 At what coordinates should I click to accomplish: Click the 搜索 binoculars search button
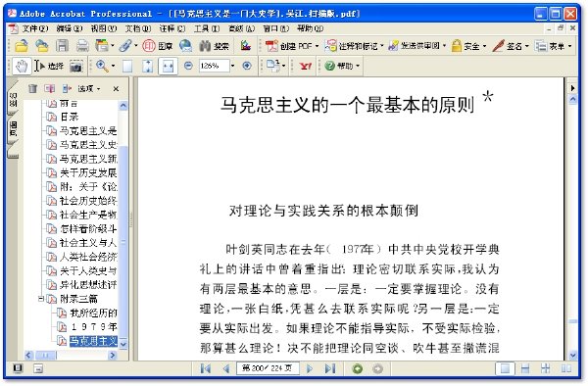point(214,46)
